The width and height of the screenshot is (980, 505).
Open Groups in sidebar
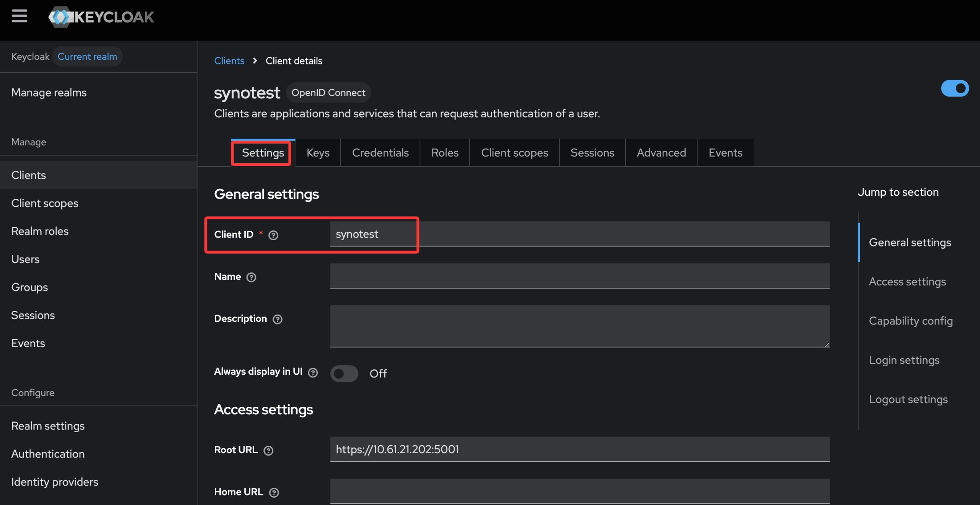tap(98, 287)
